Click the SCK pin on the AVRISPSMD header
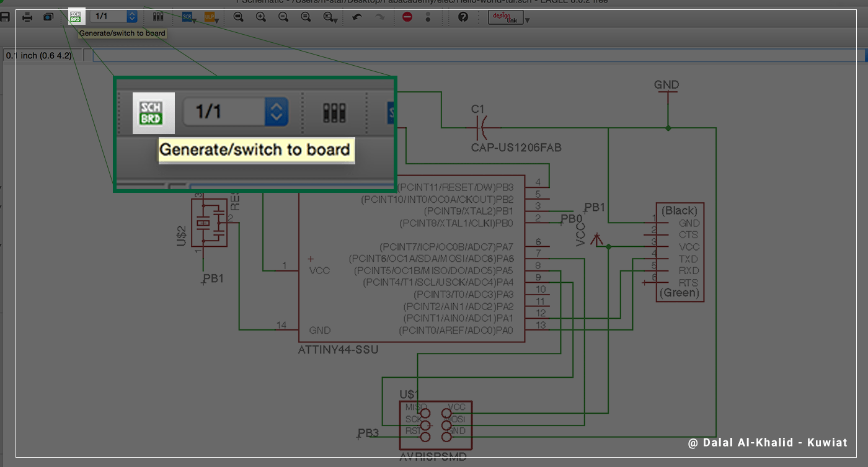This screenshot has width=868, height=467. pyautogui.click(x=414, y=419)
